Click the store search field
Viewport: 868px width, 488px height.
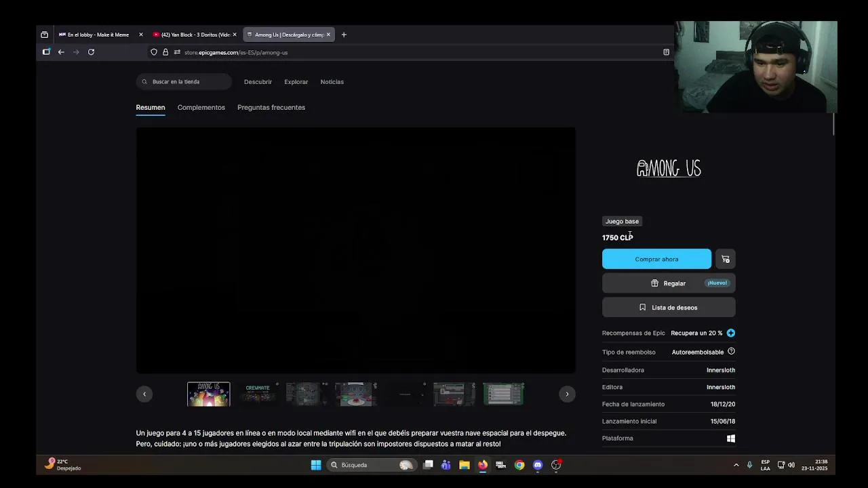(x=184, y=82)
